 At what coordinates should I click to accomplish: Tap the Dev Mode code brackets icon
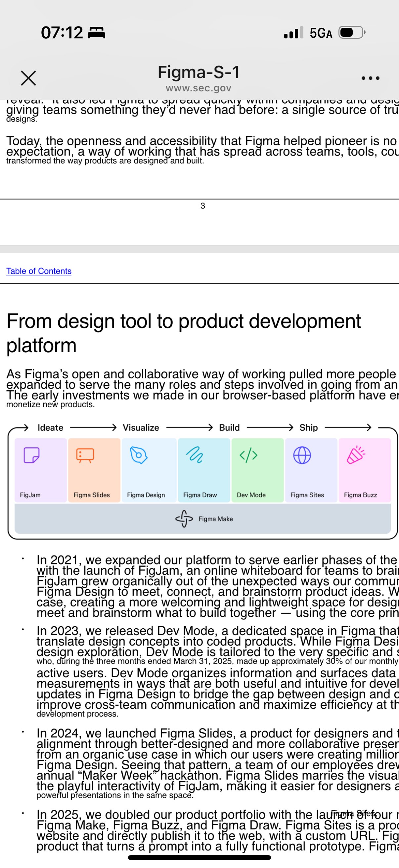248,455
